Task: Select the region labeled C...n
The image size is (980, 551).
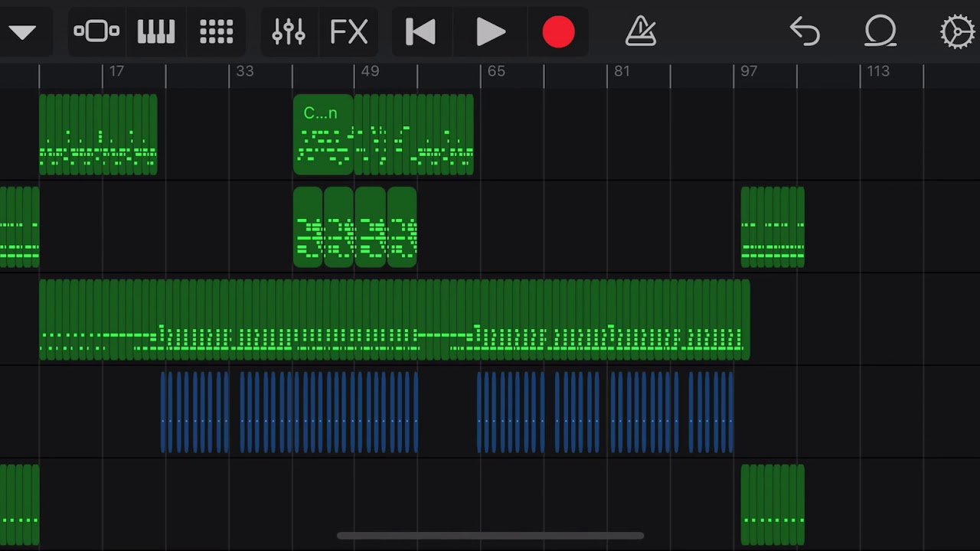Action: tap(323, 135)
